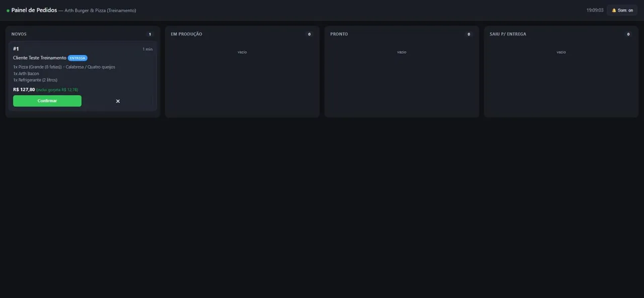Click the order total R$ 127,80

pyautogui.click(x=24, y=89)
